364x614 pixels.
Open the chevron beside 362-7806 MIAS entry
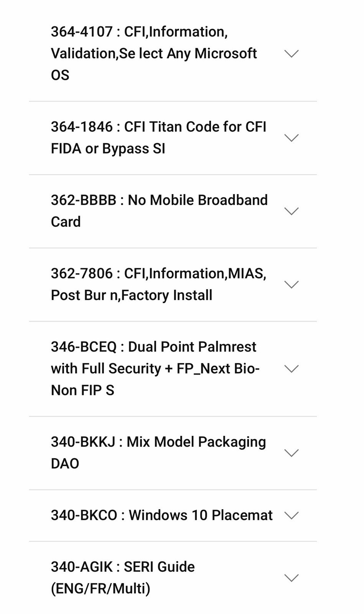pyautogui.click(x=292, y=284)
